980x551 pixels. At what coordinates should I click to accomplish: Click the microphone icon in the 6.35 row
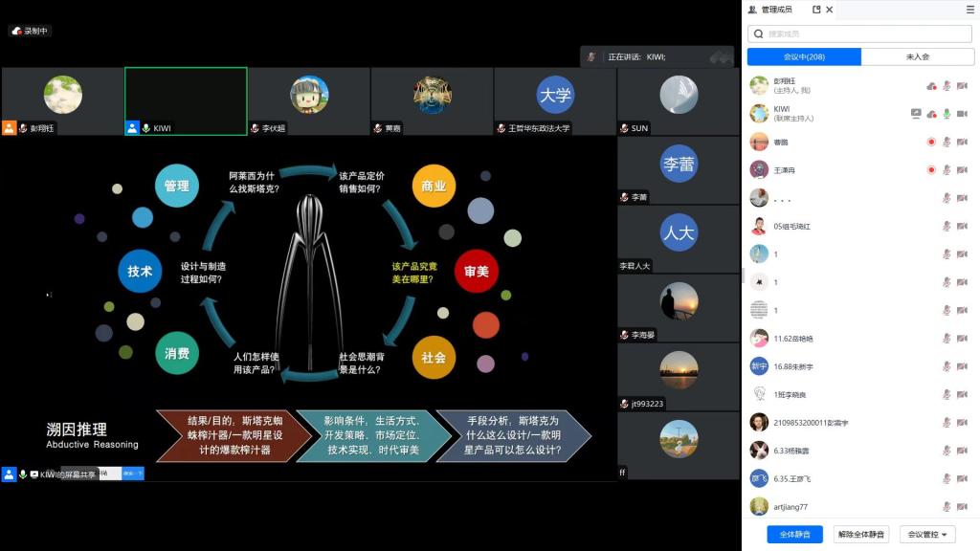pos(947,479)
